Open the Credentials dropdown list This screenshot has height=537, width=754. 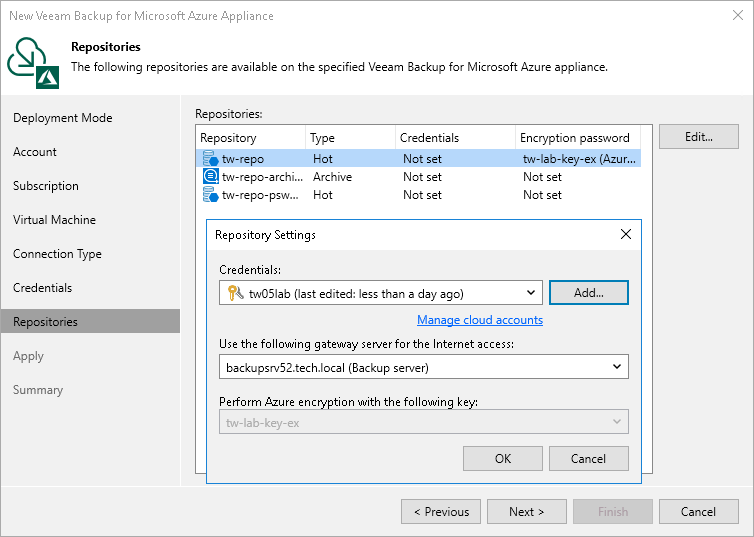[x=531, y=293]
